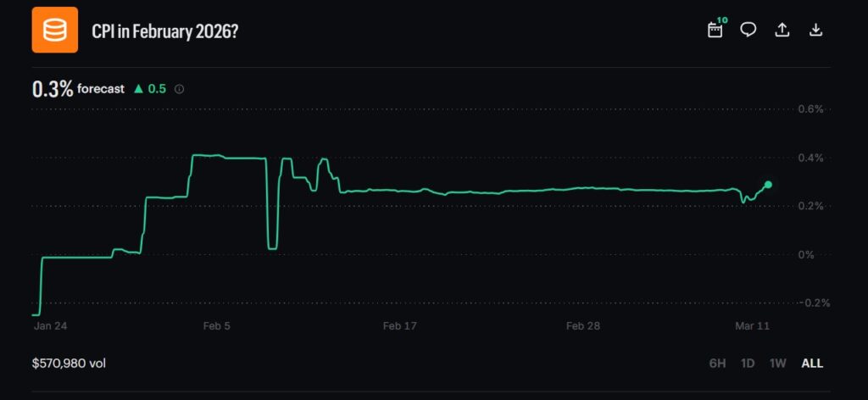Click the Jan 24 date axis label
This screenshot has width=868, height=400.
point(50,325)
